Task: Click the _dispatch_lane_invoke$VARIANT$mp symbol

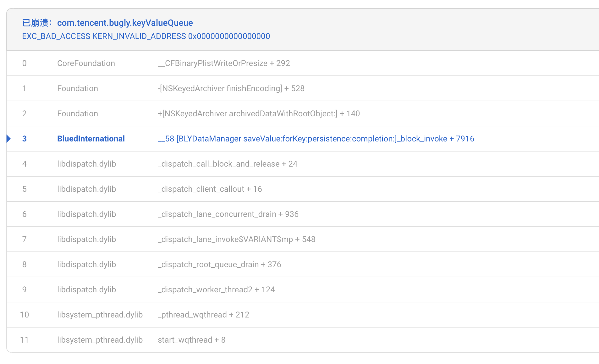Action: tap(236, 239)
